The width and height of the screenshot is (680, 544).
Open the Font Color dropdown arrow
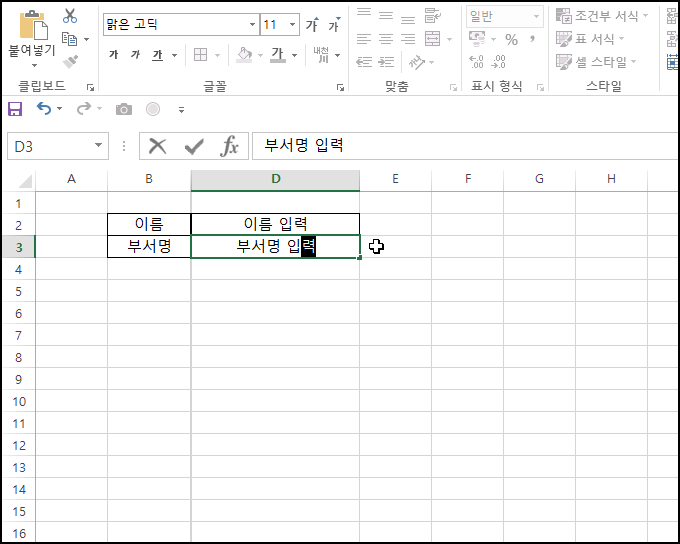click(x=294, y=55)
